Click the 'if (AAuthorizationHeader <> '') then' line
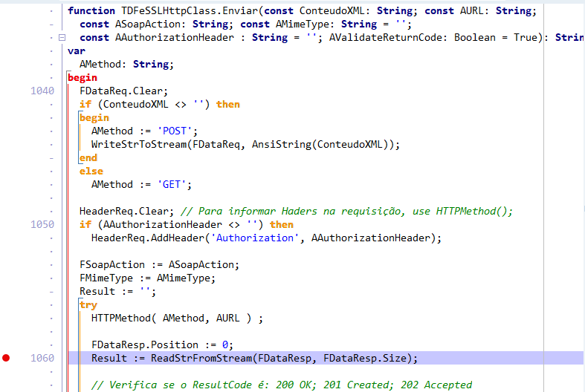This screenshot has width=585, height=392. click(187, 225)
